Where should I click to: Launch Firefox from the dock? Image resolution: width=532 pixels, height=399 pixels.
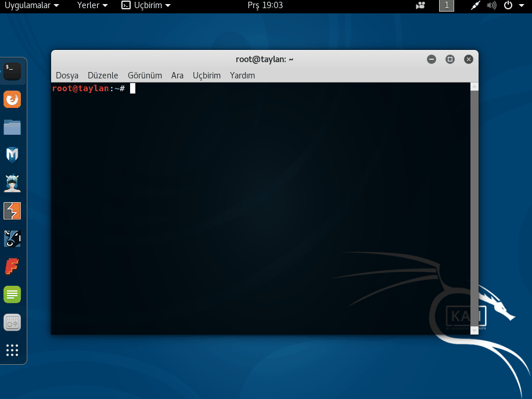(x=12, y=99)
